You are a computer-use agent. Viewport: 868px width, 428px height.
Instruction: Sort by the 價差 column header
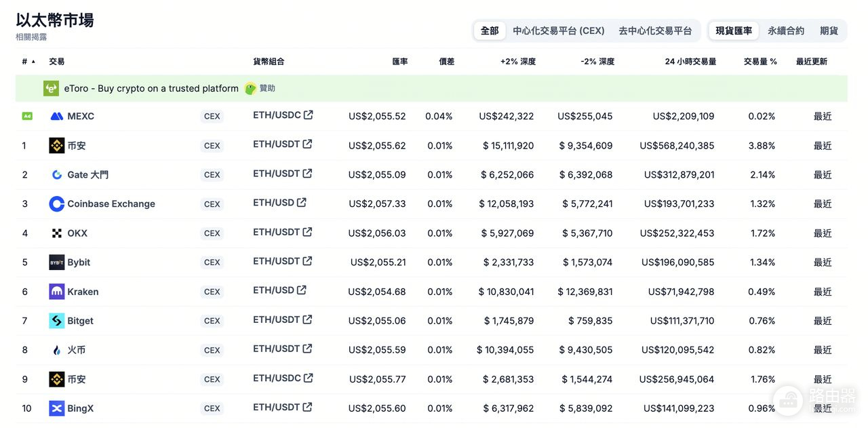446,61
